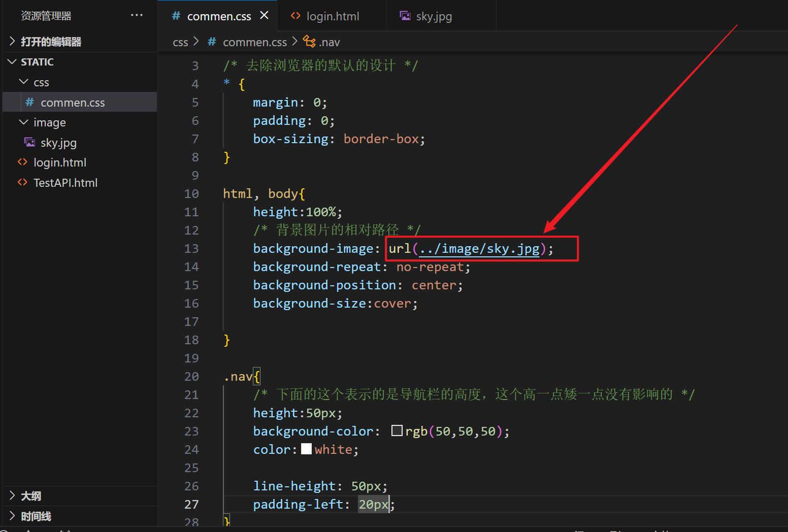Collapse the css folder chevron

23,82
